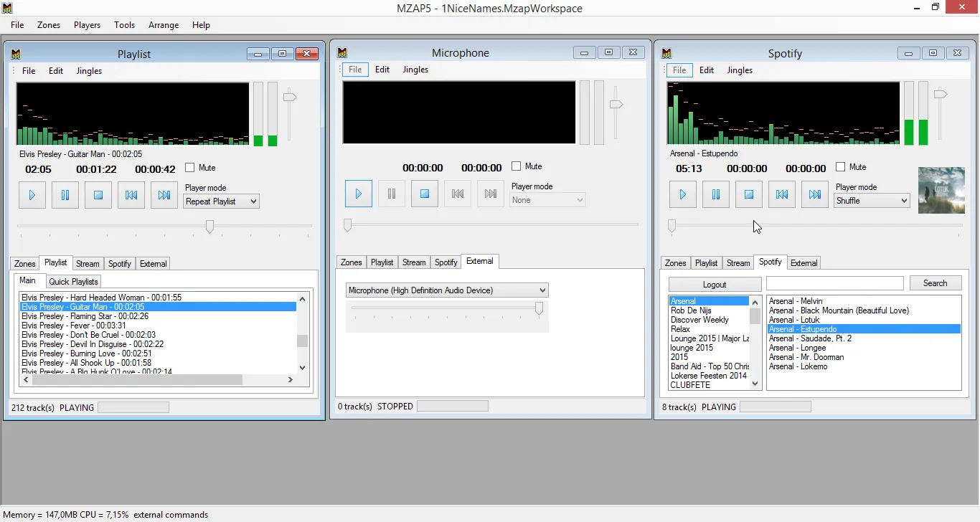980x522 pixels.
Task: Click down arrow of playlist track list scrollbar
Action: pyautogui.click(x=302, y=368)
